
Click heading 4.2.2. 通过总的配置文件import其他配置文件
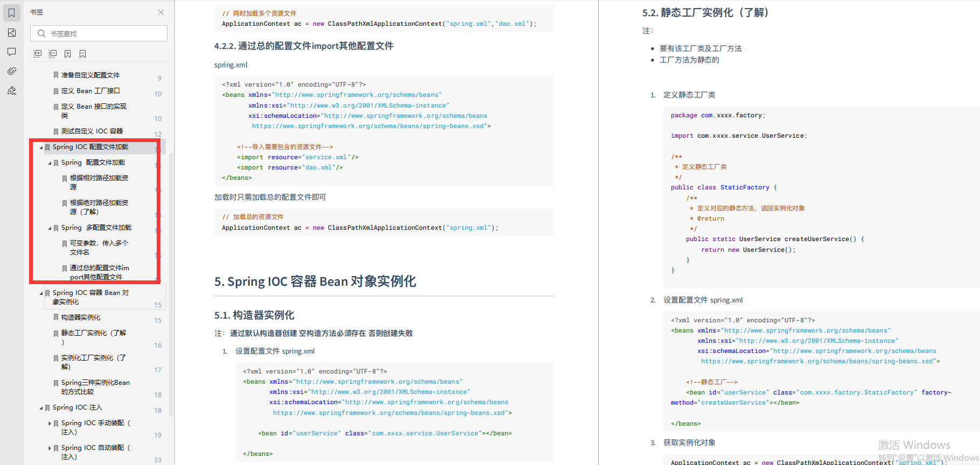(304, 46)
